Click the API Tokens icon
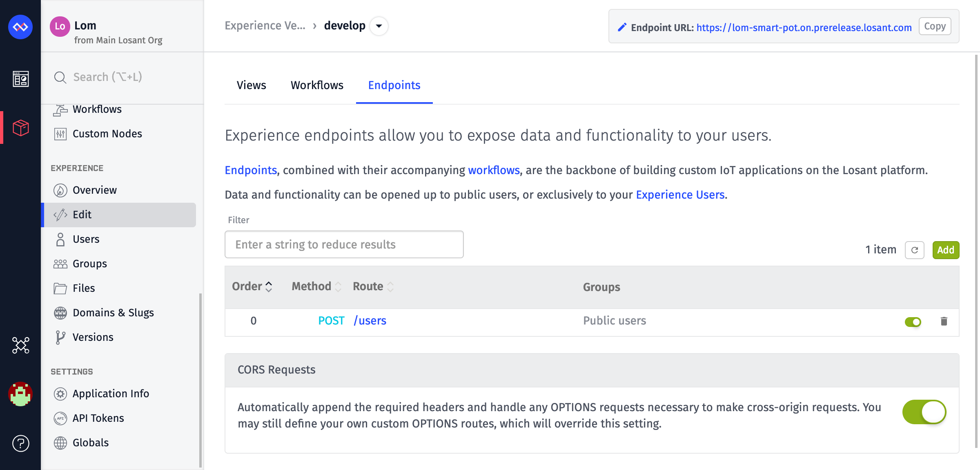This screenshot has width=980, height=470. pos(60,419)
